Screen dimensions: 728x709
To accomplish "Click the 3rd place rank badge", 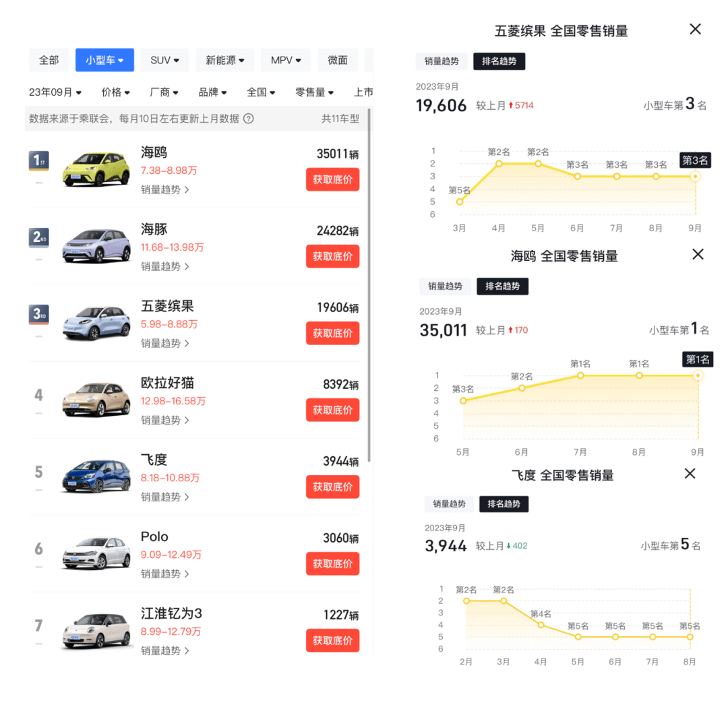I will [x=38, y=315].
